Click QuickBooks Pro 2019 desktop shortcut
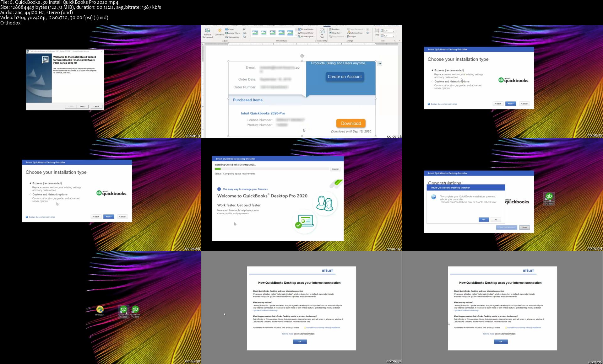 (135, 312)
